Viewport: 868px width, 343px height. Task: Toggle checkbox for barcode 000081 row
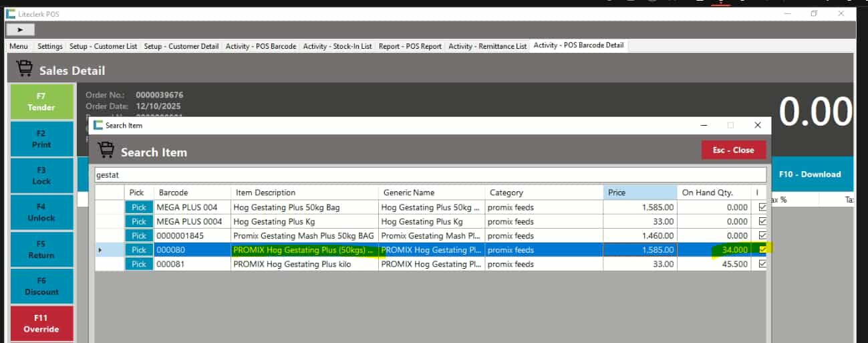coord(762,264)
